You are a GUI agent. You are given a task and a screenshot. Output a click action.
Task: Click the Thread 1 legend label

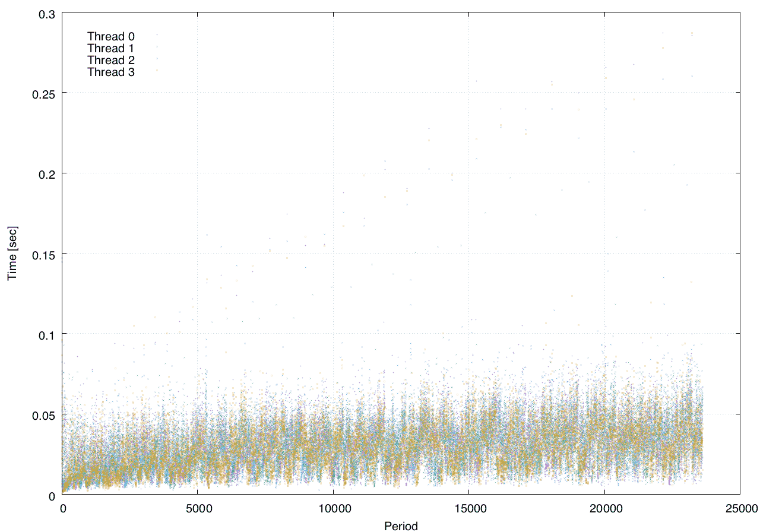click(111, 49)
